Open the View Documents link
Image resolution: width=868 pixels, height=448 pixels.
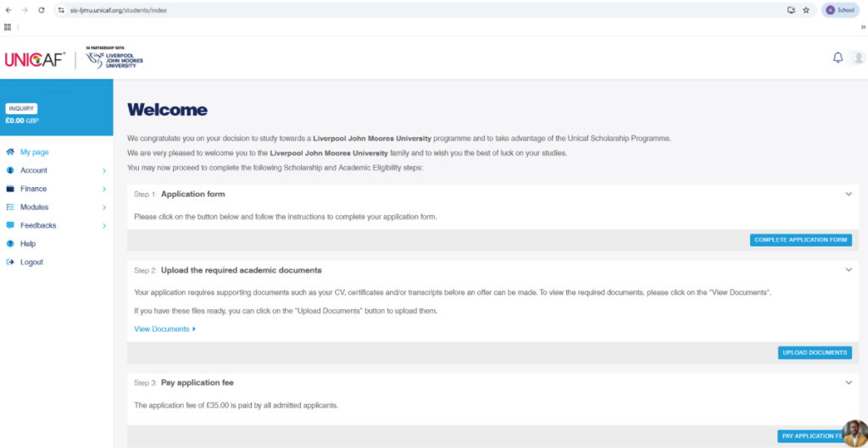pos(164,329)
